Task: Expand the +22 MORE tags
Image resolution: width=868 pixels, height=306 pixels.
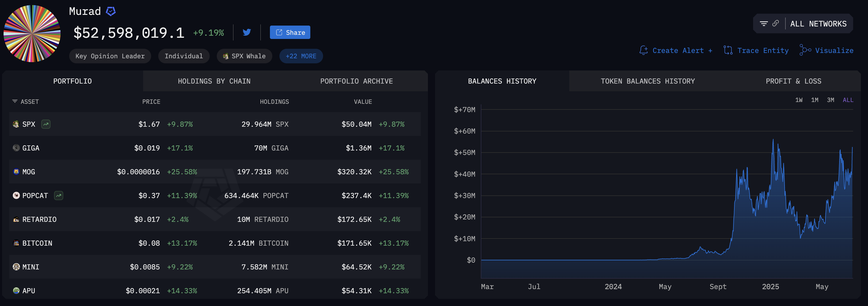Action: coord(301,56)
